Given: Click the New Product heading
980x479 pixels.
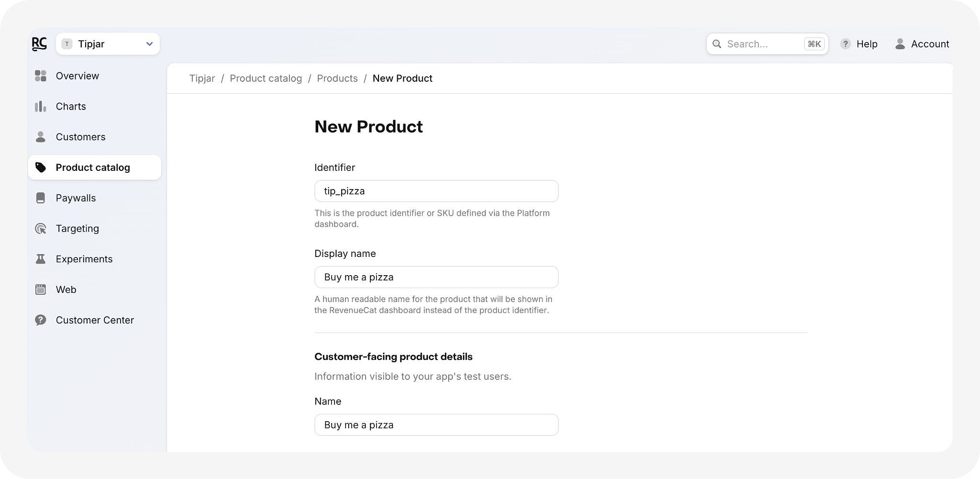Looking at the screenshot, I should coord(368,127).
